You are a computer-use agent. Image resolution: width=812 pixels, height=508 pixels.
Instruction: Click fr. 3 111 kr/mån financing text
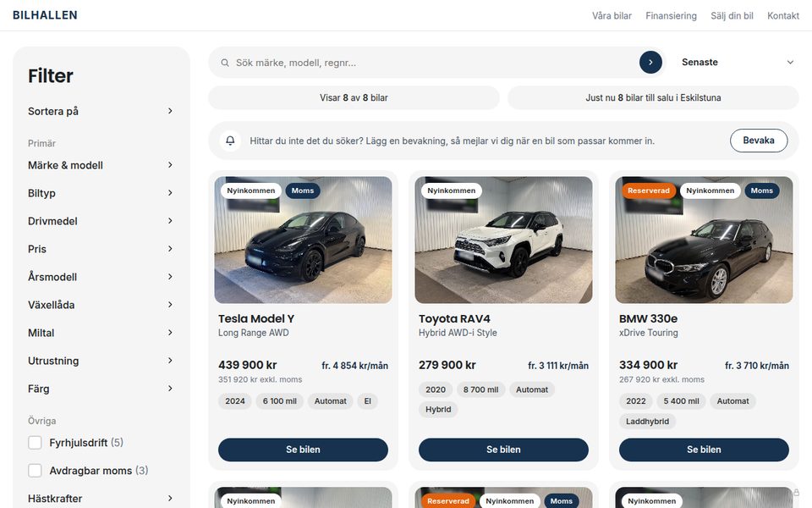pos(558,366)
